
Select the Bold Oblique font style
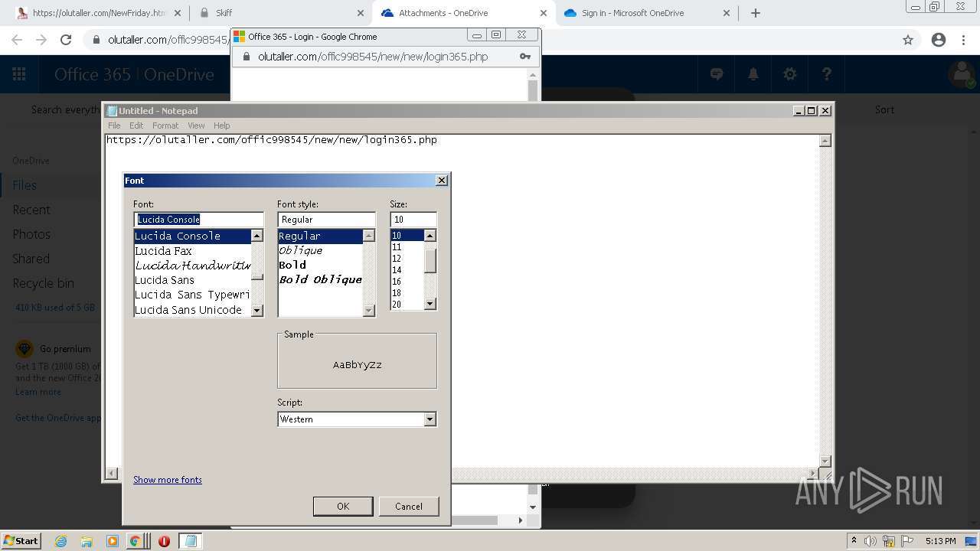pyautogui.click(x=320, y=279)
